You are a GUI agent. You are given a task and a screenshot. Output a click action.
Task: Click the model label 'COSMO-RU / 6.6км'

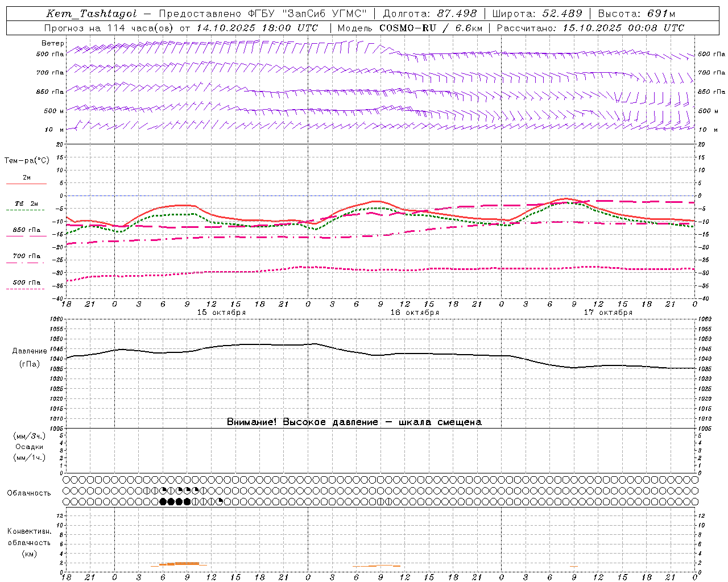431,28
